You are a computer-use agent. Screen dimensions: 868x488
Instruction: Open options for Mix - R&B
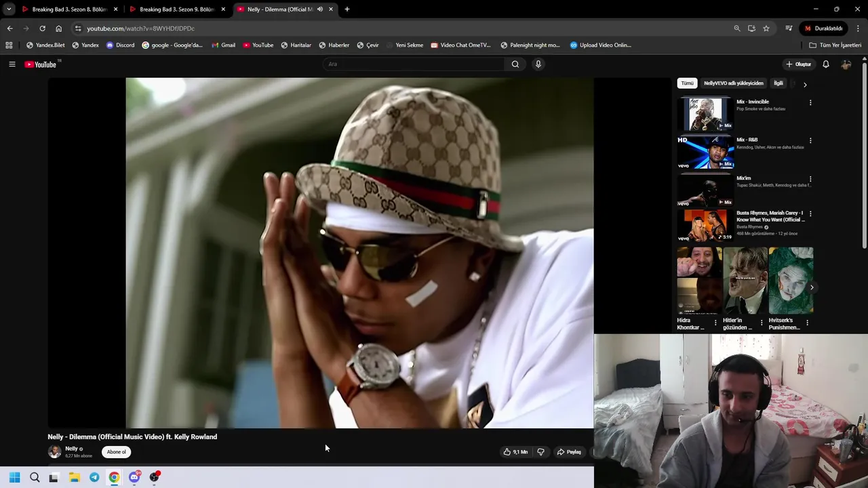(x=810, y=140)
